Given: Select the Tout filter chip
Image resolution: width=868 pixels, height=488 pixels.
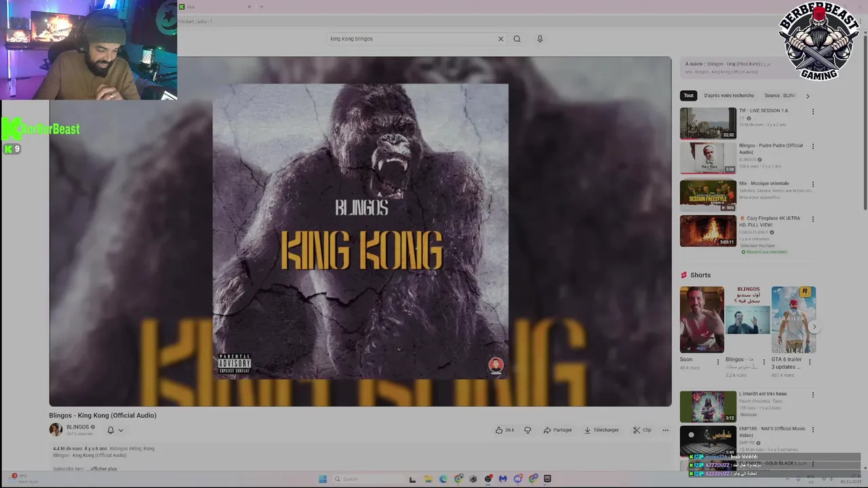Looking at the screenshot, I should [688, 96].
